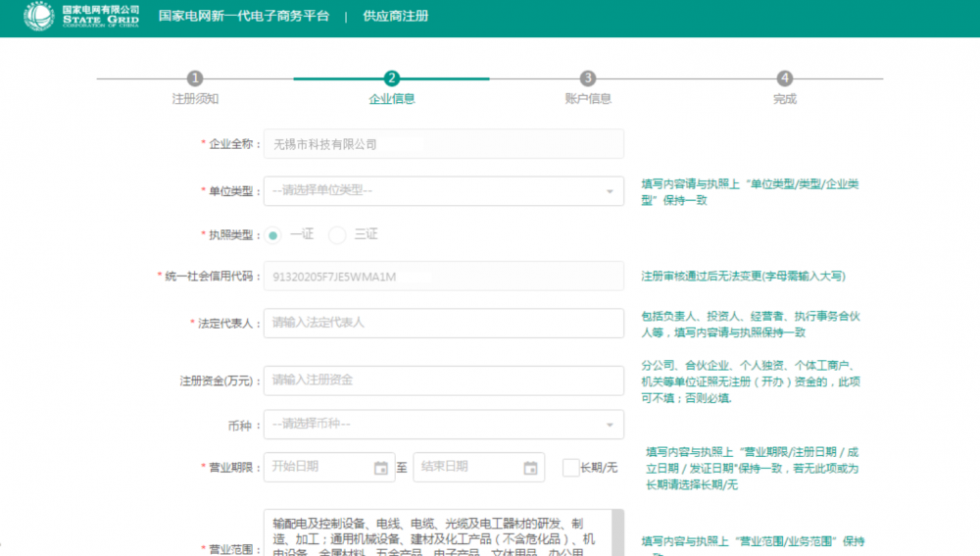Click the 结束日期 date field

pos(479,467)
